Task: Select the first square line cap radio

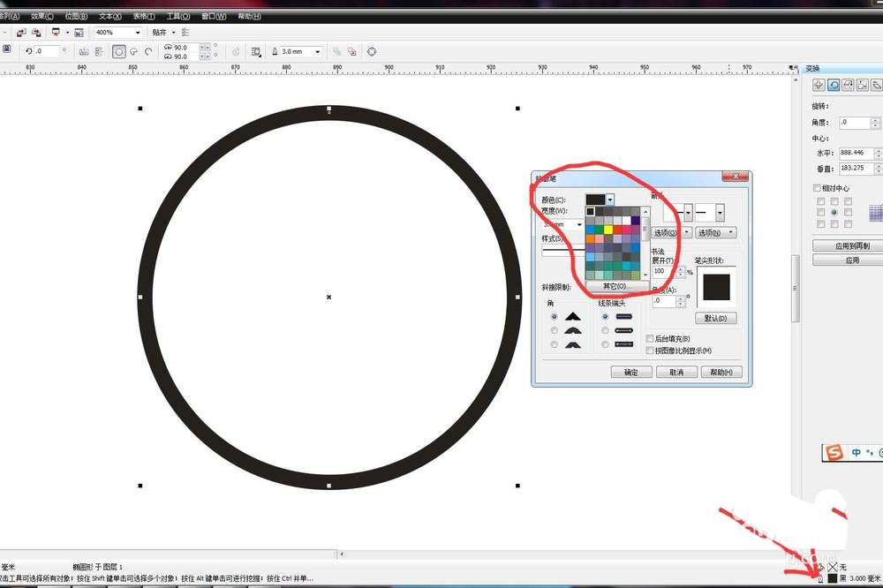Action: coord(605,317)
